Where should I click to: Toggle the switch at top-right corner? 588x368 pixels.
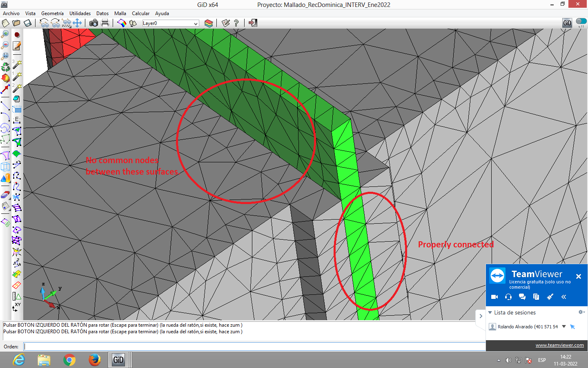(x=581, y=21)
